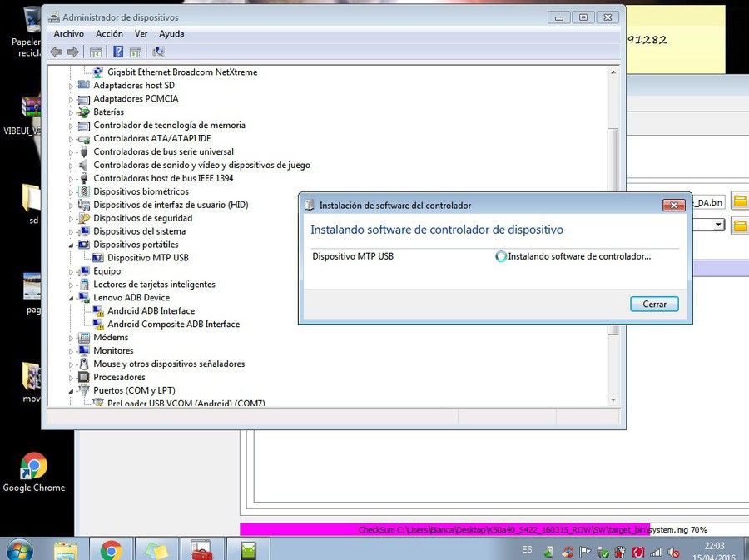The image size is (749, 560).
Task: Open the Ayuda menu
Action: [x=171, y=34]
